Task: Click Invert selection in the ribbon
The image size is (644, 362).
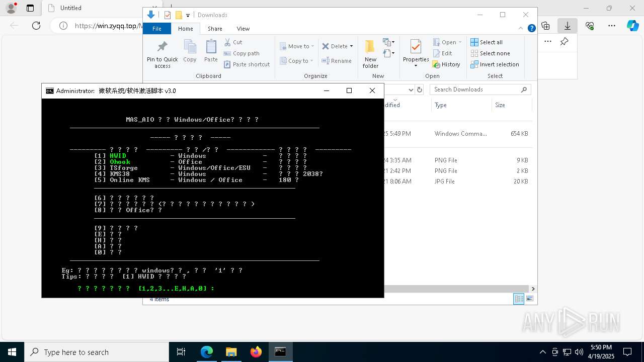Action: point(495,64)
